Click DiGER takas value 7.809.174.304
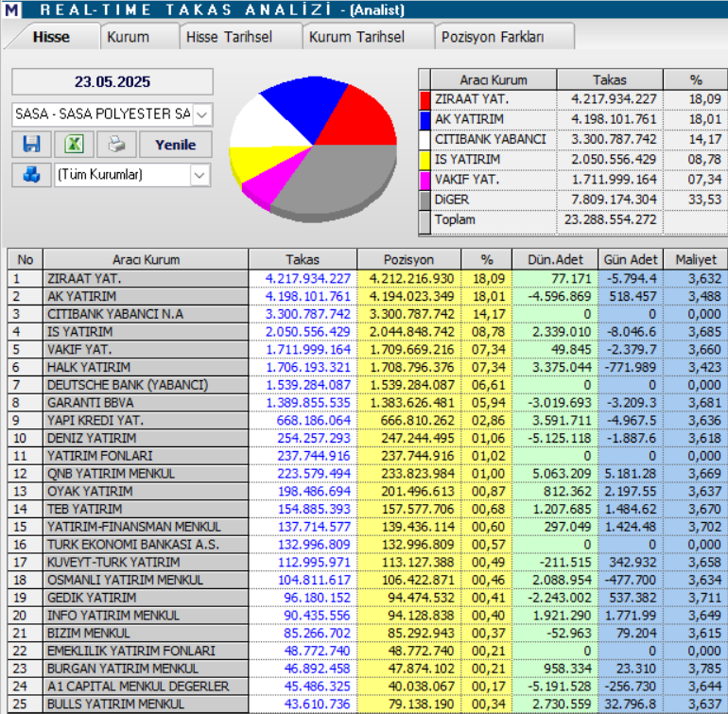 (x=614, y=200)
